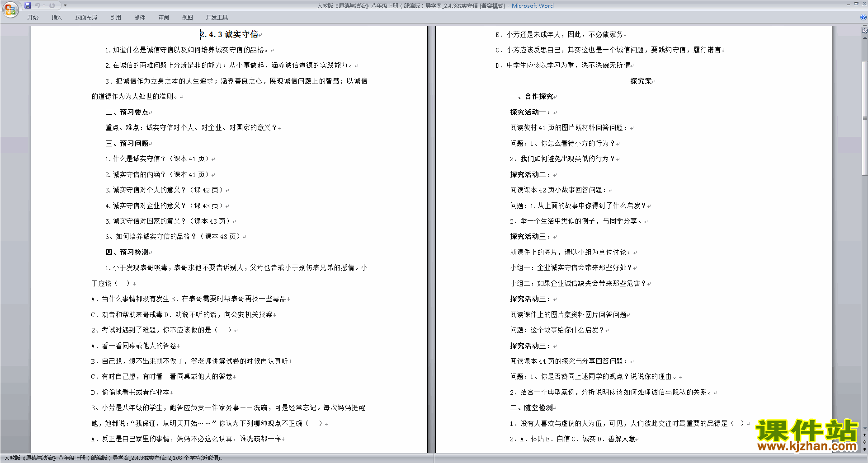Click option B．小芳还是未成年人

point(559,34)
